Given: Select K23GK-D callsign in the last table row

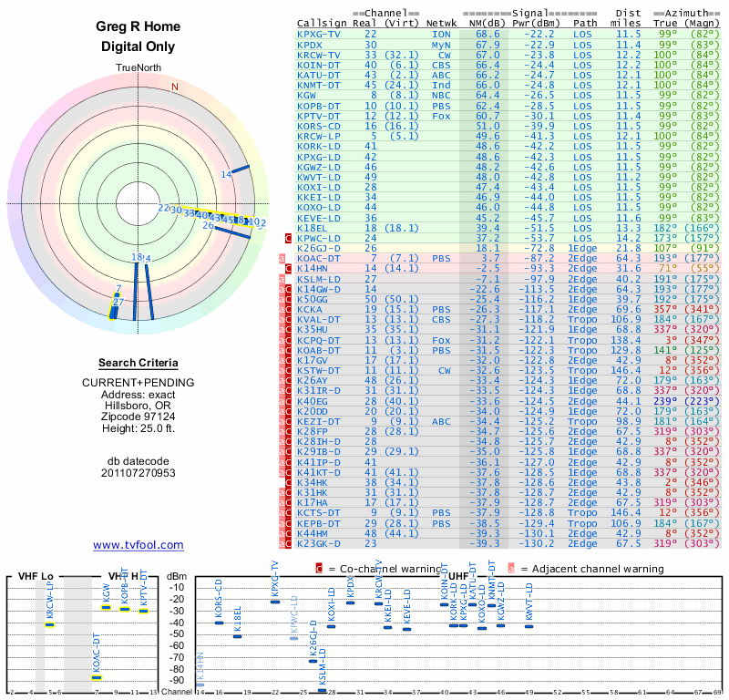Looking at the screenshot, I should pos(319,544).
